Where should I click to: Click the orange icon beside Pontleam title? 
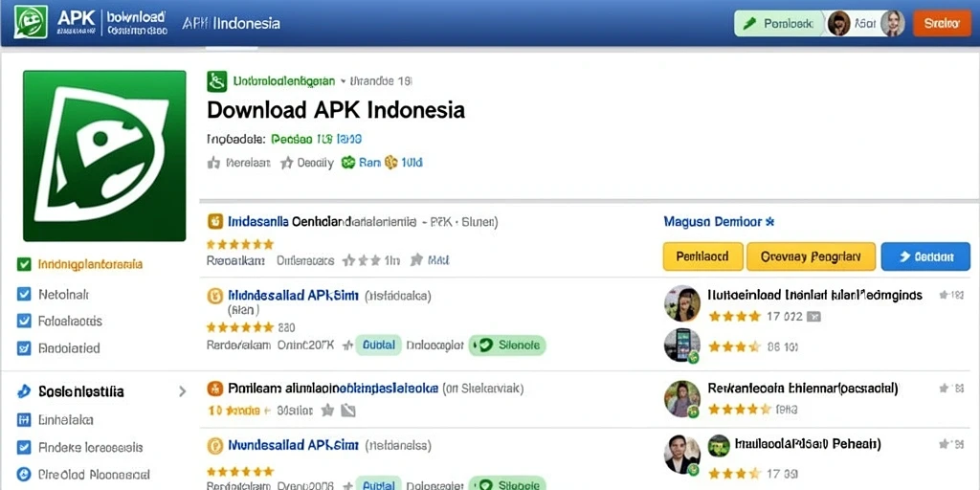click(x=214, y=389)
